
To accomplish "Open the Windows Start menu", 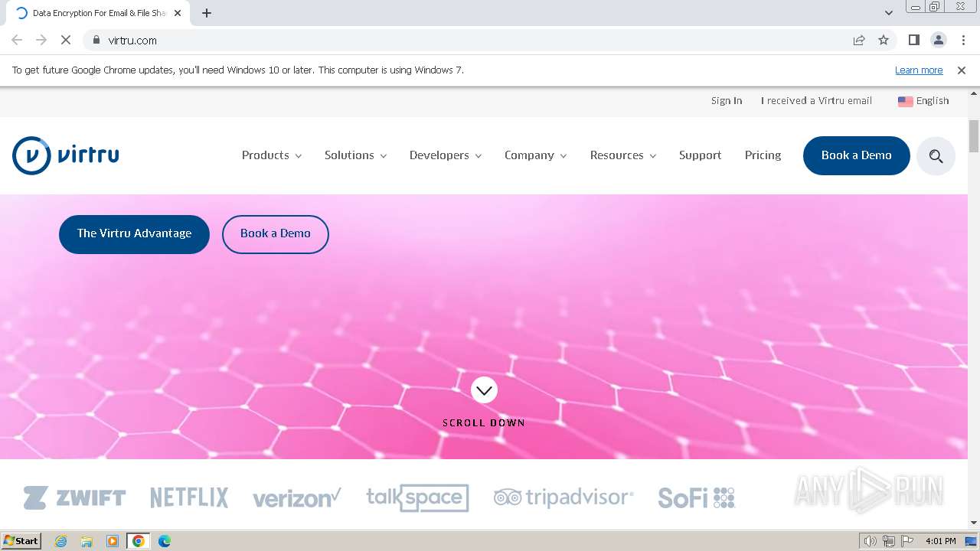I will coord(21,541).
